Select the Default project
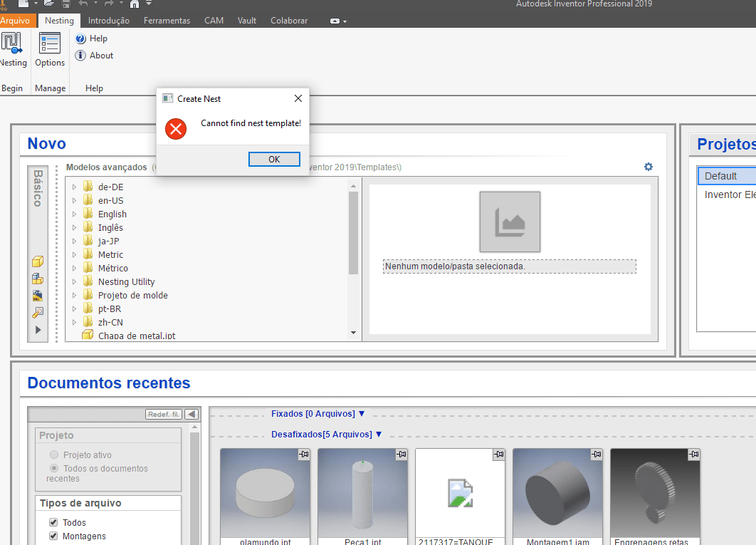The height and width of the screenshot is (545, 756). click(727, 176)
